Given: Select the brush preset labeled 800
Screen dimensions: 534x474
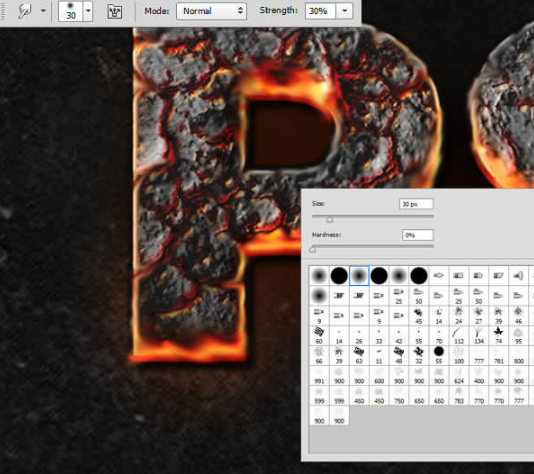Looking at the screenshot, I should (x=518, y=356).
